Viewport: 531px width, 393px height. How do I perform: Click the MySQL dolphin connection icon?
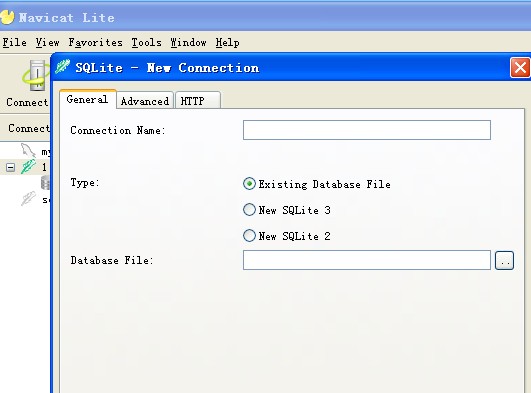pos(28,150)
